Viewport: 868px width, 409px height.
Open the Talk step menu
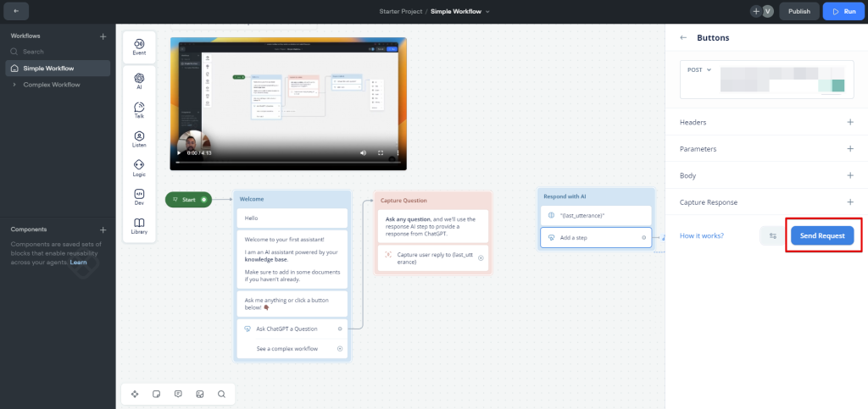point(139,109)
